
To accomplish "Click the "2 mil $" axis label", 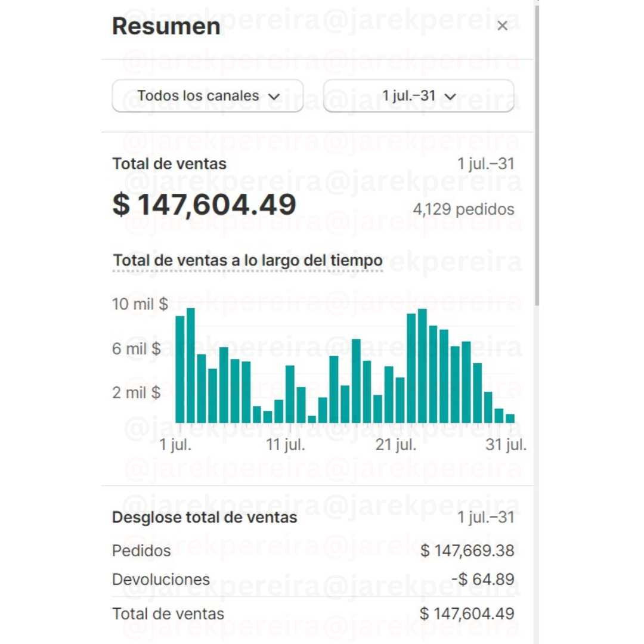I will (137, 392).
